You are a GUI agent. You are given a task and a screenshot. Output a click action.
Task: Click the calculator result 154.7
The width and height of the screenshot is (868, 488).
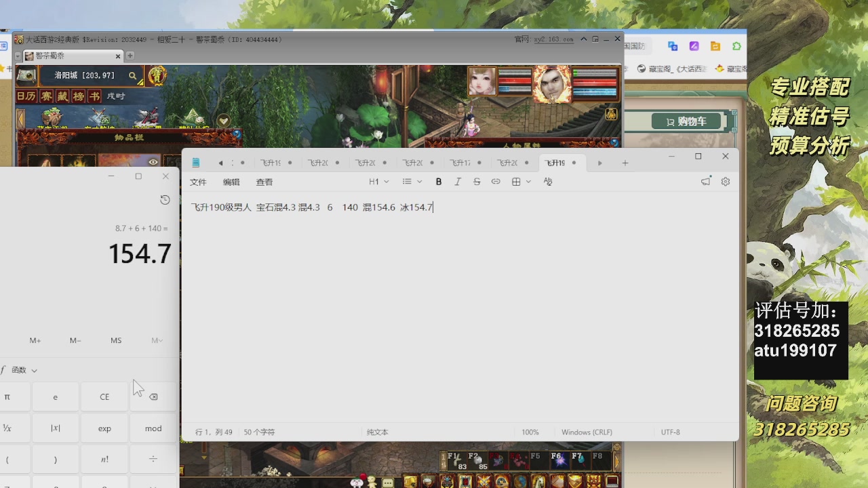coord(140,253)
